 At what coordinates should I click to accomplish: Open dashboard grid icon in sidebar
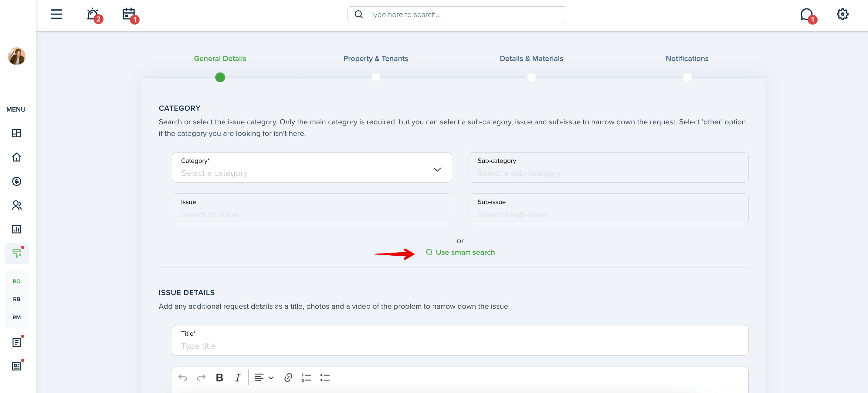pyautogui.click(x=16, y=133)
